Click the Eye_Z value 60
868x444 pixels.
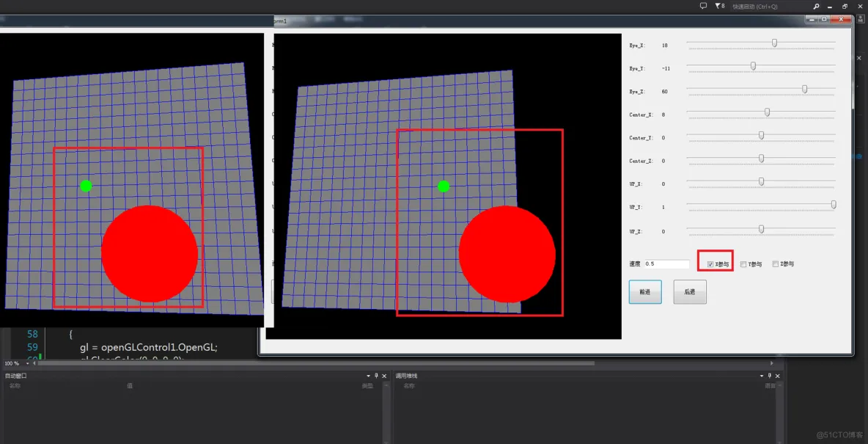(664, 91)
